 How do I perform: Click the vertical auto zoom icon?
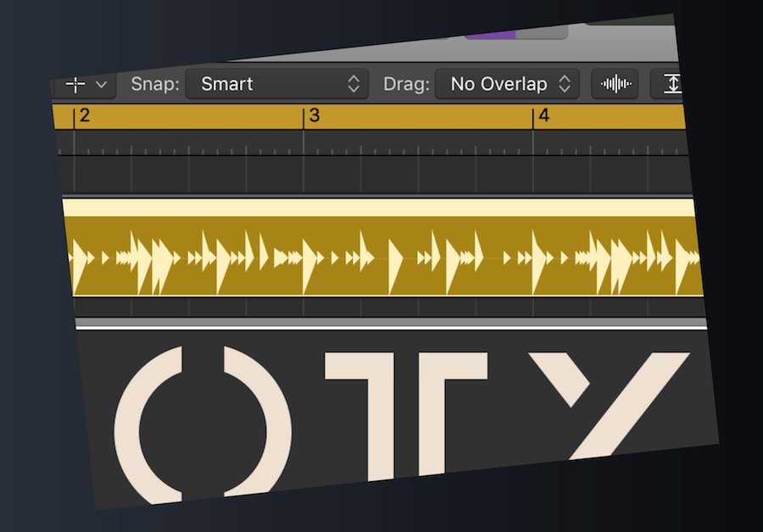click(x=670, y=84)
